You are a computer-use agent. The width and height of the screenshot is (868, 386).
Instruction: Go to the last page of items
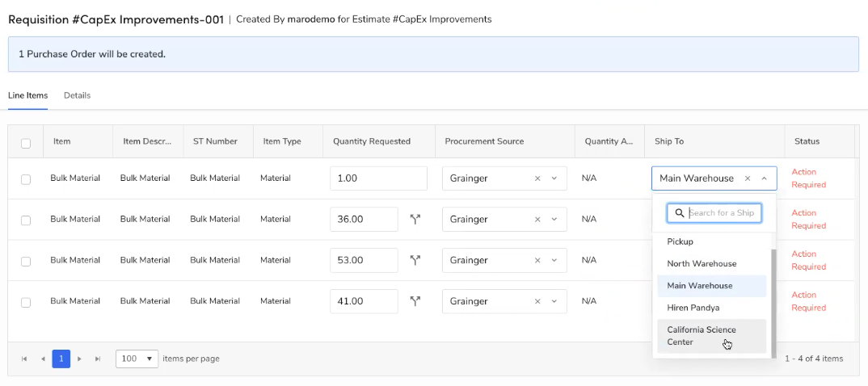coord(98,359)
